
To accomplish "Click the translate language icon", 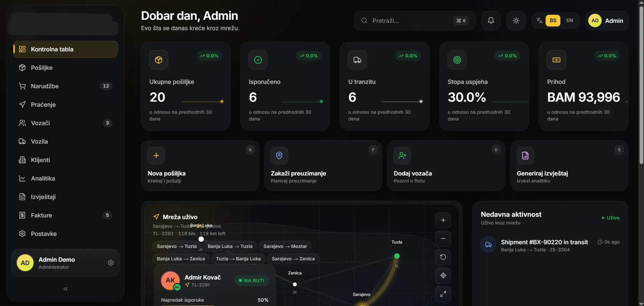I will [x=540, y=20].
